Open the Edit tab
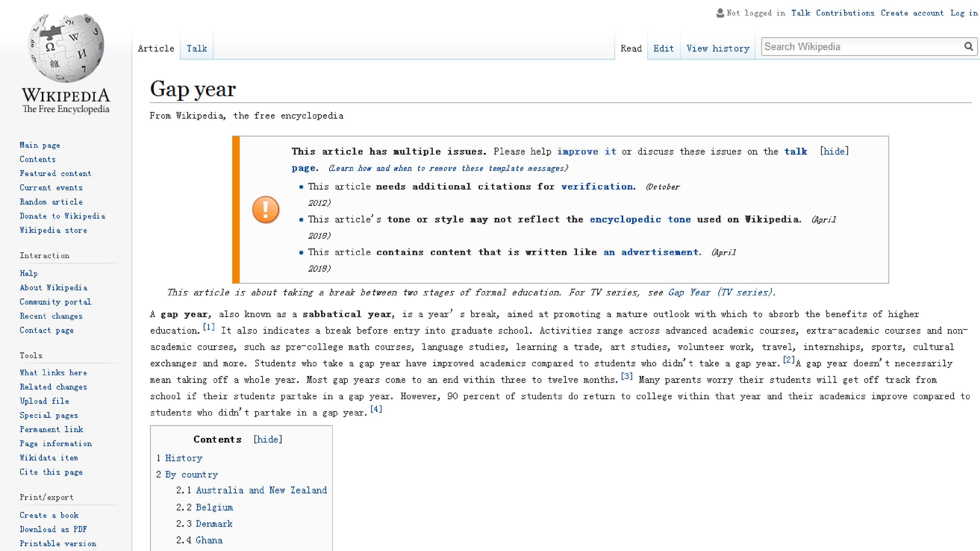The width and height of the screenshot is (980, 551). 664,48
